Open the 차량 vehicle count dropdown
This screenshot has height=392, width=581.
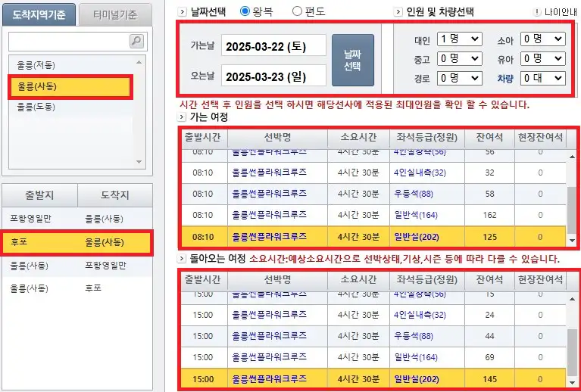click(x=543, y=78)
